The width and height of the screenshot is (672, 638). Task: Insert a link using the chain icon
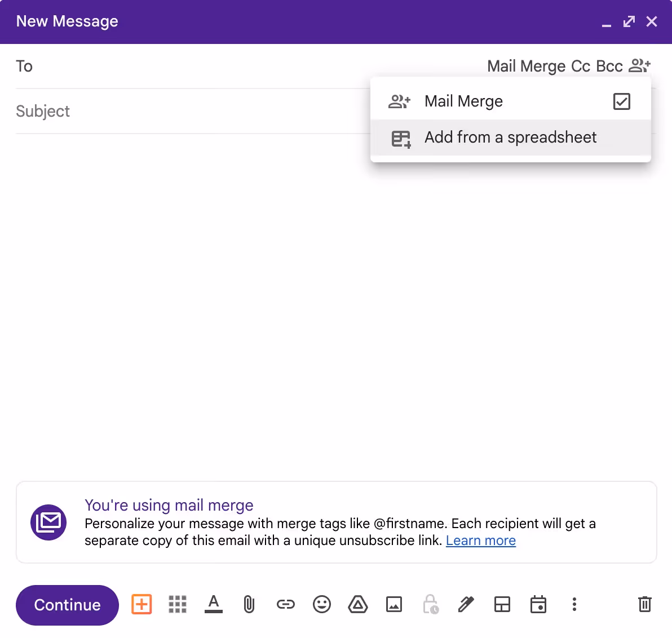click(285, 605)
